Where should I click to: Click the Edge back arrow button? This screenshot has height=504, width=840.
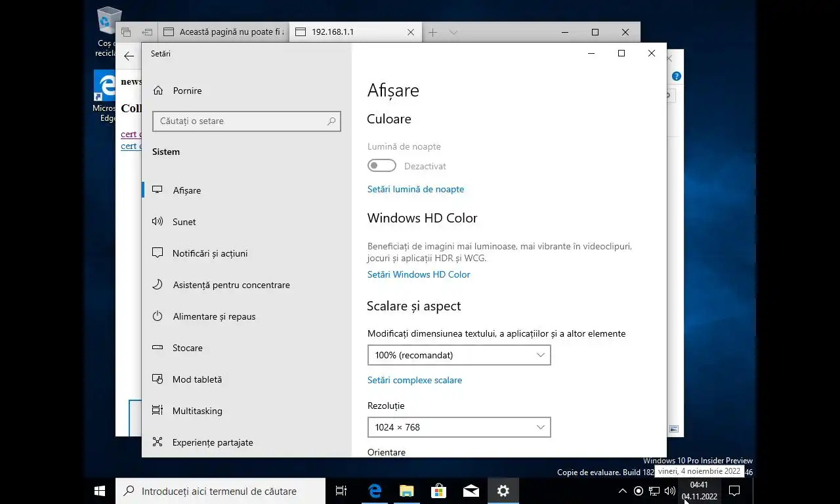[x=129, y=56]
